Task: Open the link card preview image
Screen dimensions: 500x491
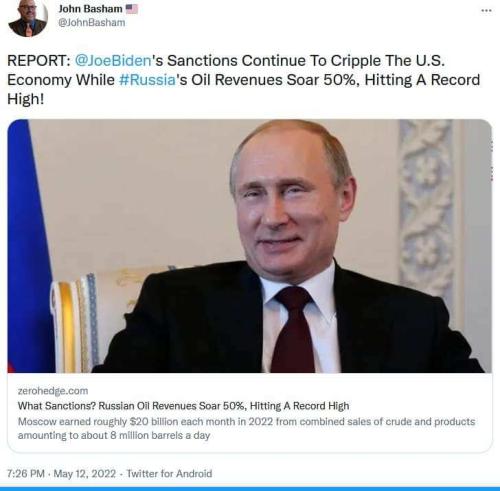Action: [250, 246]
